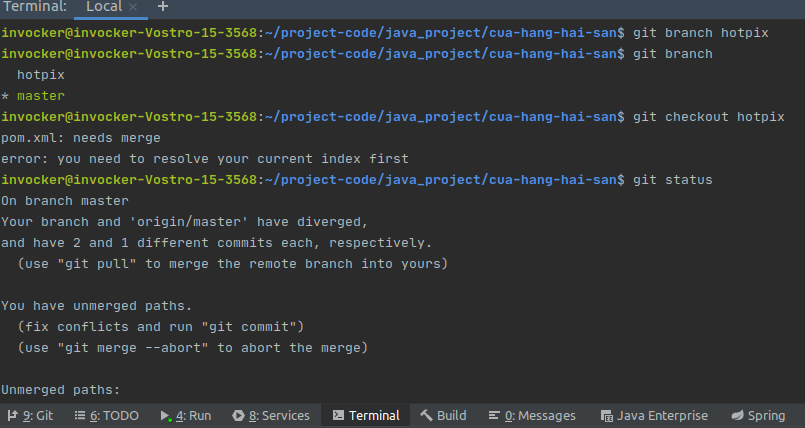Toggle the Terminal tool window button
805x428 pixels.
365,415
